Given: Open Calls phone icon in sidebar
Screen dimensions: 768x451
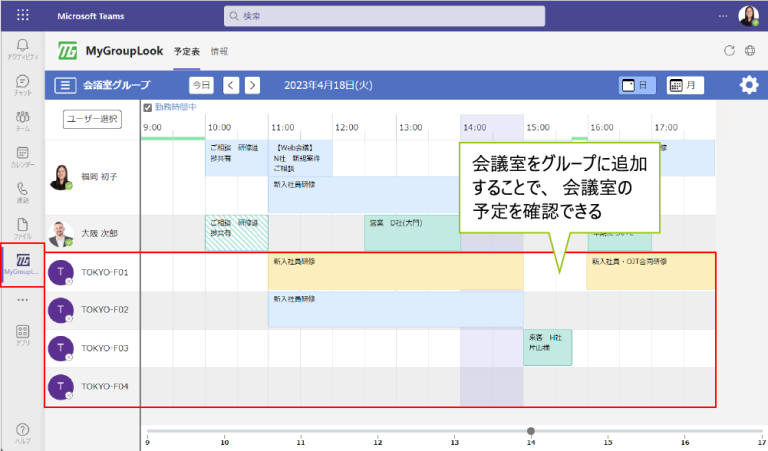Looking at the screenshot, I should [x=22, y=192].
